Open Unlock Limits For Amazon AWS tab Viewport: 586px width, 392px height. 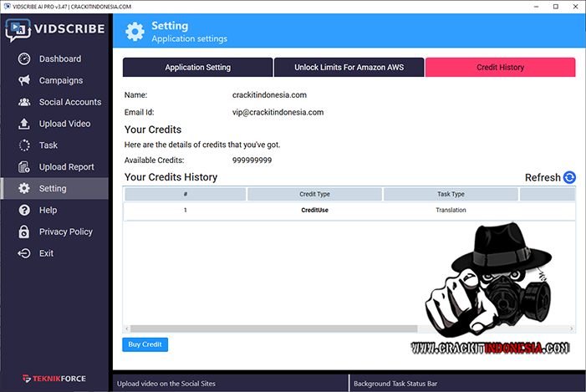349,67
